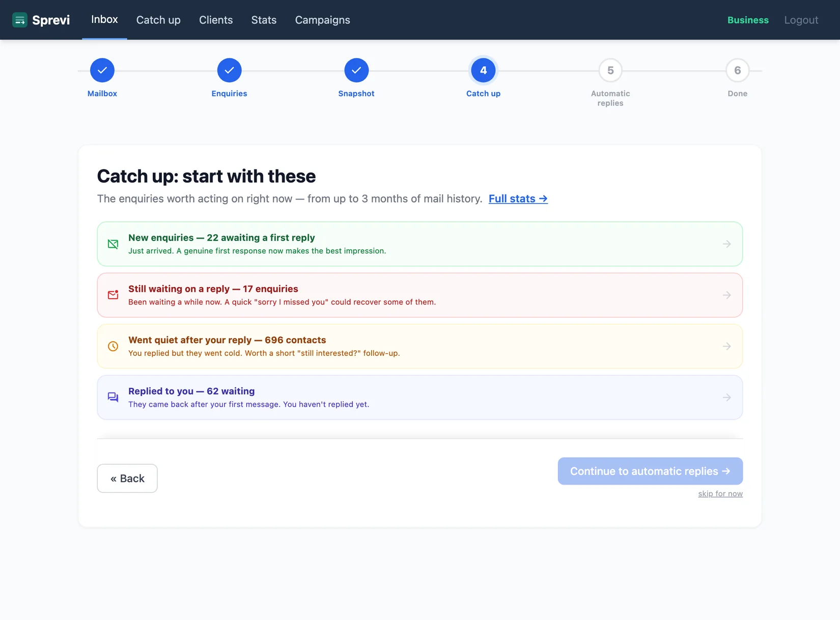Click the clock icon on Went quiet

(113, 346)
